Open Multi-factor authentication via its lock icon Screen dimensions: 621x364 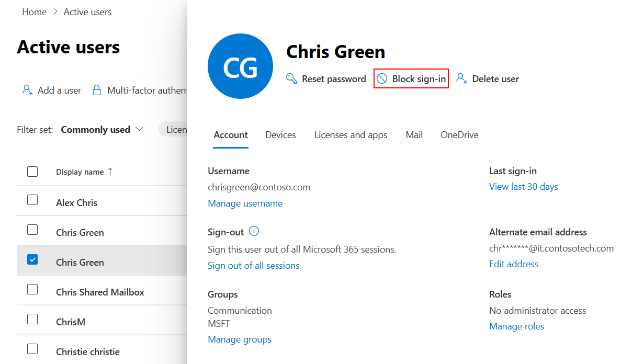(97, 89)
